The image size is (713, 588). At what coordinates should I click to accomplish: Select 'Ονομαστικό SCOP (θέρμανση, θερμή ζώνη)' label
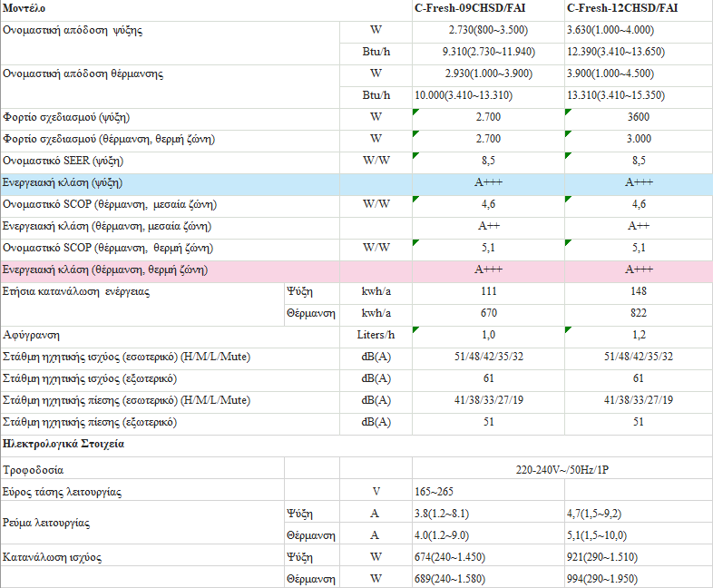pos(108,249)
